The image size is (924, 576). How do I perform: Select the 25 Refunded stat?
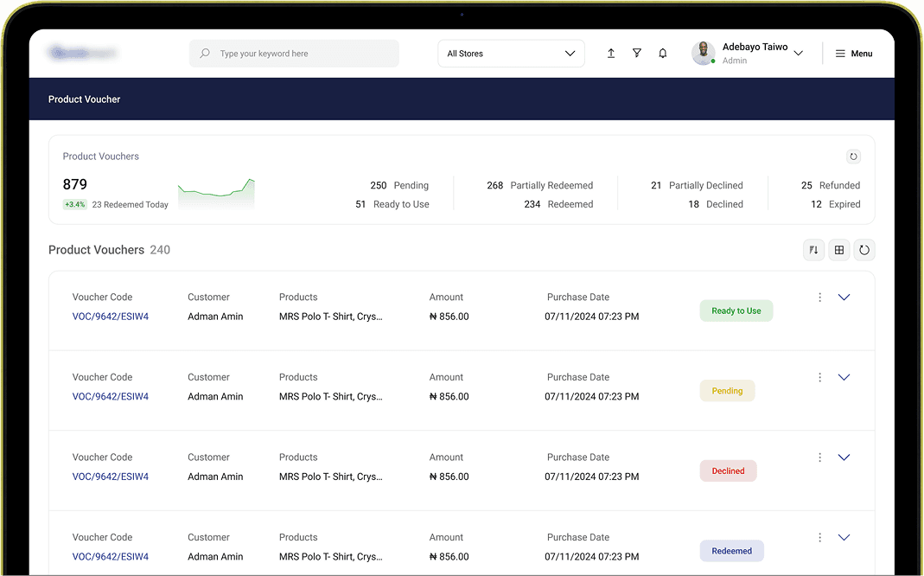[x=831, y=185]
